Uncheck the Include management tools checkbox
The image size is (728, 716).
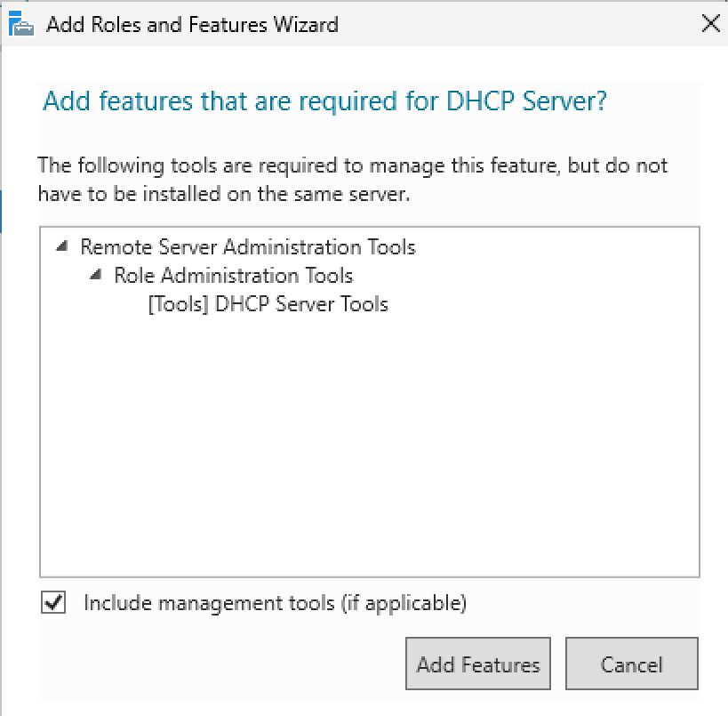pyautogui.click(x=53, y=603)
